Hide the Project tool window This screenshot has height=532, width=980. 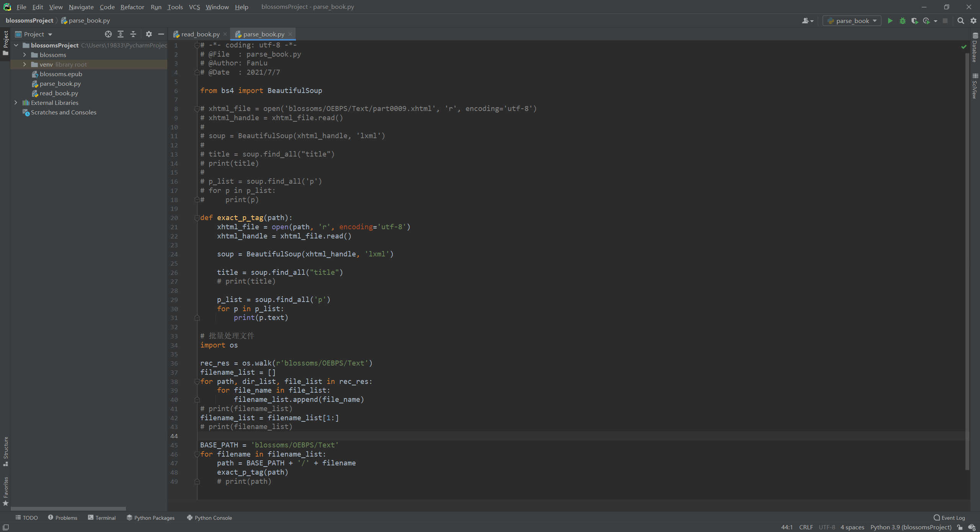tap(161, 34)
